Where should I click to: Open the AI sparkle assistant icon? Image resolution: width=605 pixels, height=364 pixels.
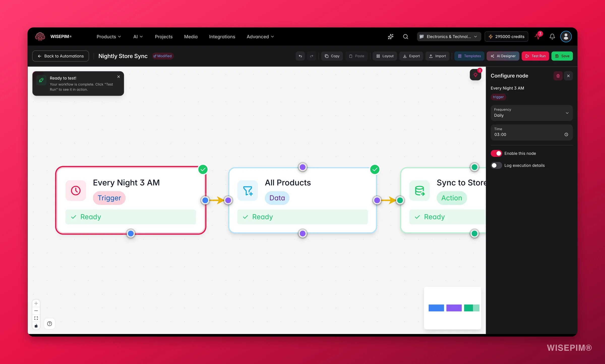click(390, 37)
